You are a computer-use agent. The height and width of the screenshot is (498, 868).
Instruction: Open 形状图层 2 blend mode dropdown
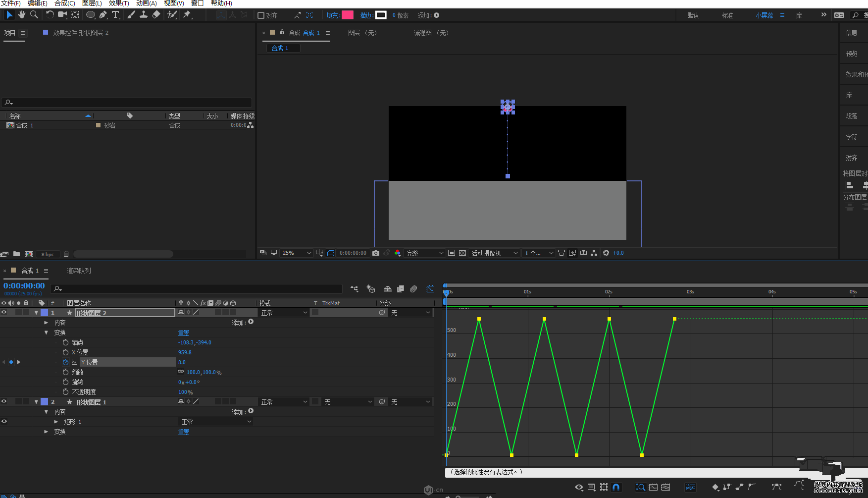click(x=284, y=313)
